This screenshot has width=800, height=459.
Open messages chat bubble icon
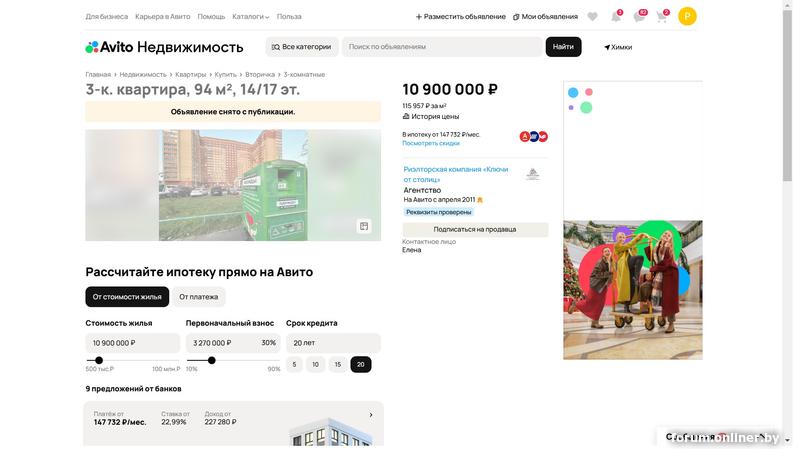pyautogui.click(x=639, y=17)
